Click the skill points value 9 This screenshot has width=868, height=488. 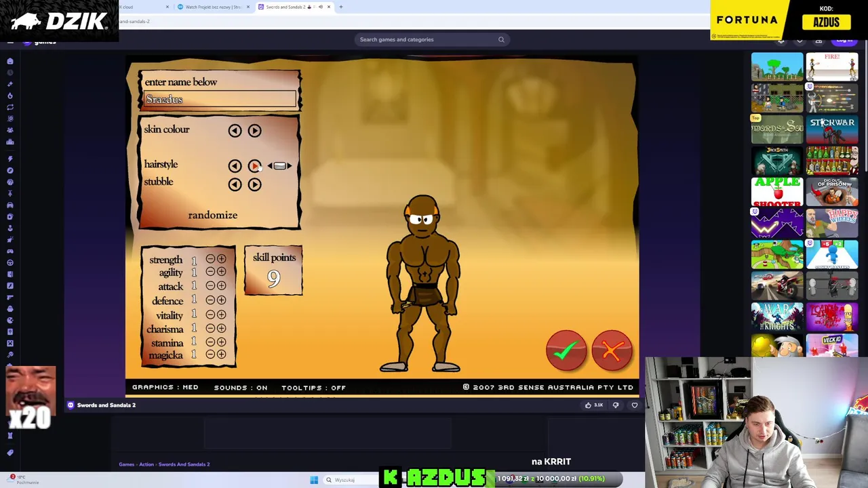point(273,279)
